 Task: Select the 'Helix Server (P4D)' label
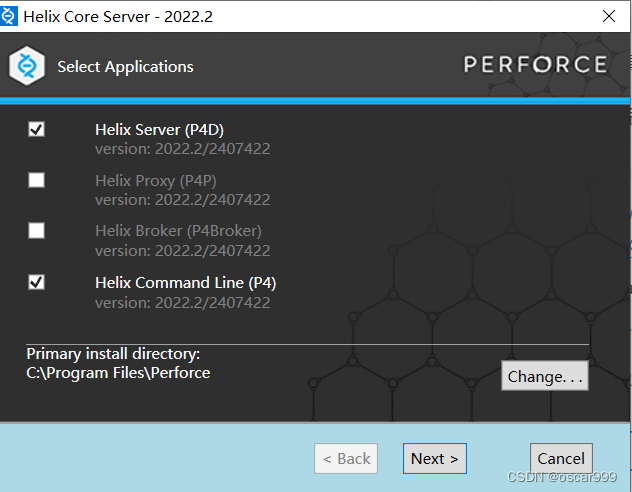click(160, 130)
